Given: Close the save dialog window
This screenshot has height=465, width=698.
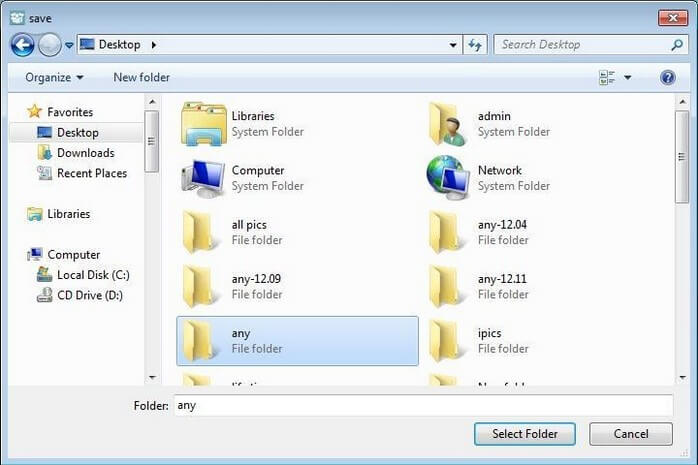Looking at the screenshot, I should click(x=673, y=18).
